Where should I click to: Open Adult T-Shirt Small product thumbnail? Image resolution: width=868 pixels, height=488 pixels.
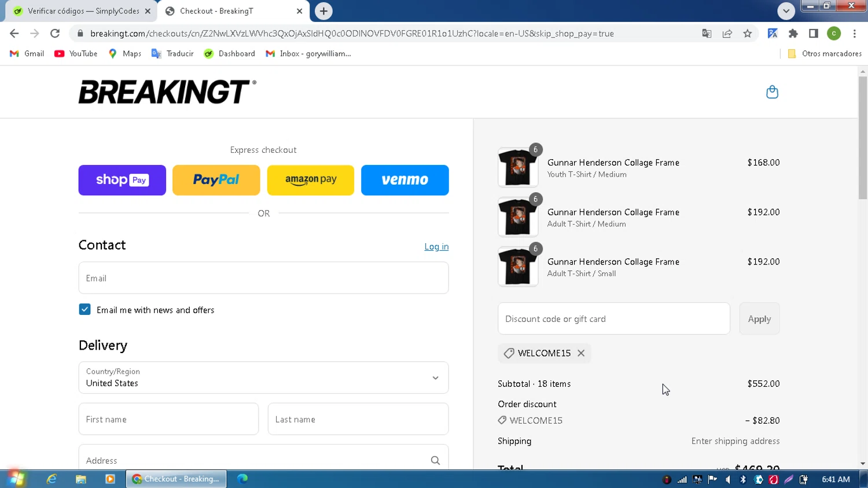pos(518,267)
